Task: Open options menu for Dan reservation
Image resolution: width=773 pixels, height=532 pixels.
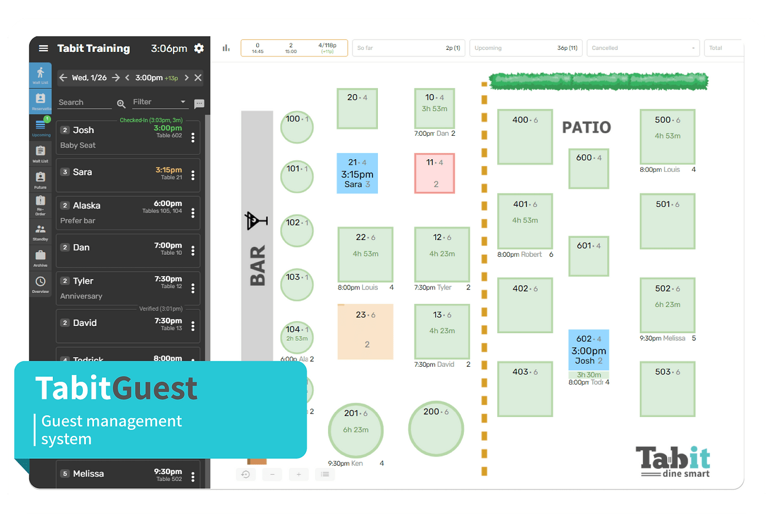Action: (193, 250)
